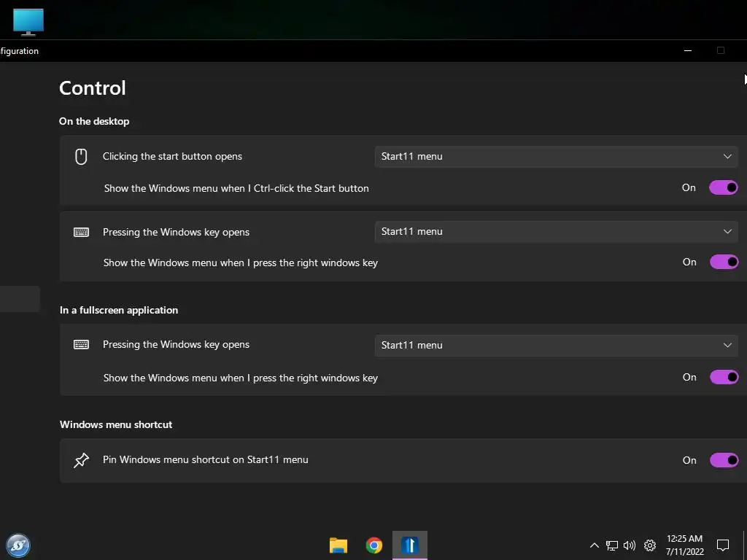747x560 pixels.
Task: Click the taskbar clock showing 12:25 AM
Action: 684,545
